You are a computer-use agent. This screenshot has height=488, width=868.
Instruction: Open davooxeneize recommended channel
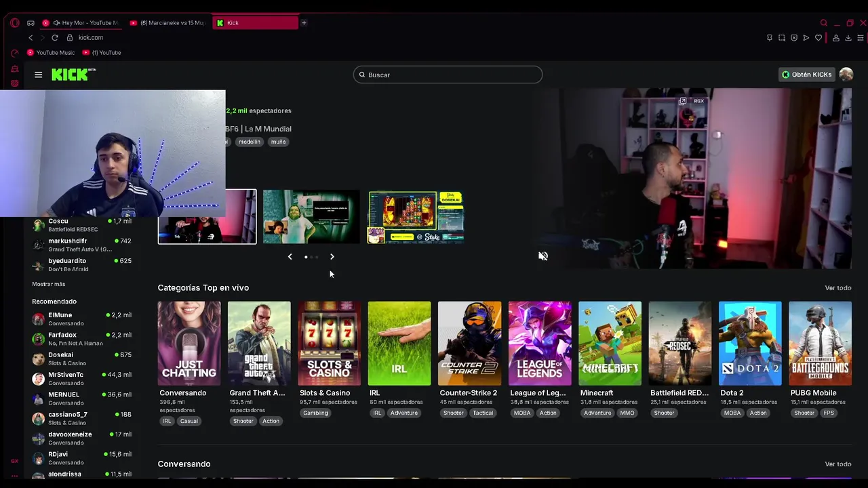[x=81, y=438]
